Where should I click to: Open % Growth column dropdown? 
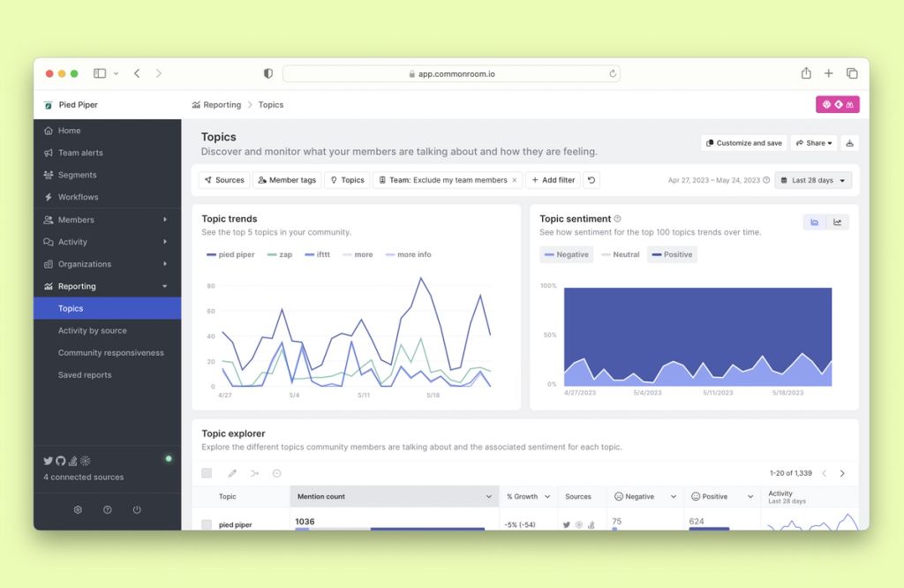tap(547, 496)
